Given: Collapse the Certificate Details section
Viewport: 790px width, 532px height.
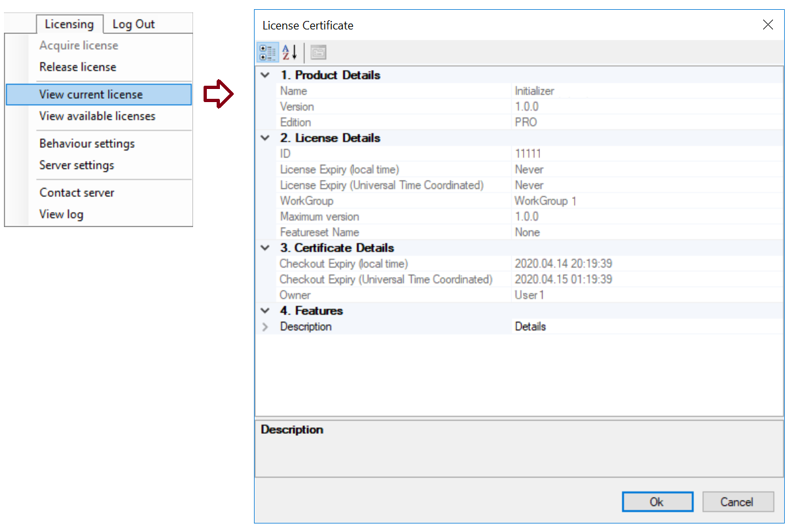Looking at the screenshot, I should point(265,248).
